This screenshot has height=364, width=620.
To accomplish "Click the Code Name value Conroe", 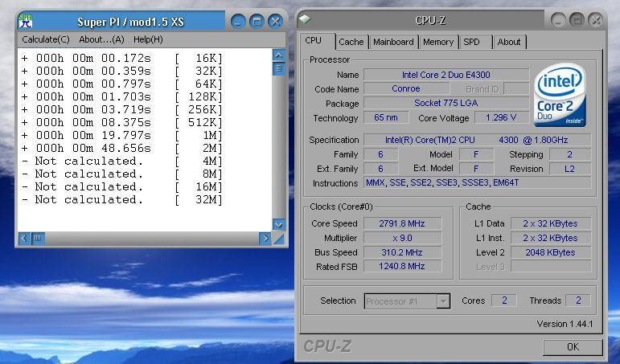I will click(x=405, y=89).
